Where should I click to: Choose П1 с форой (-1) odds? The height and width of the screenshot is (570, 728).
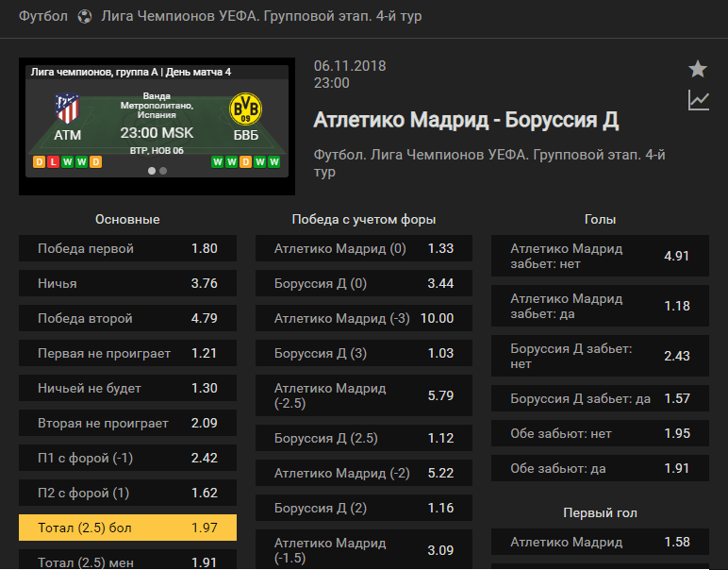(127, 458)
